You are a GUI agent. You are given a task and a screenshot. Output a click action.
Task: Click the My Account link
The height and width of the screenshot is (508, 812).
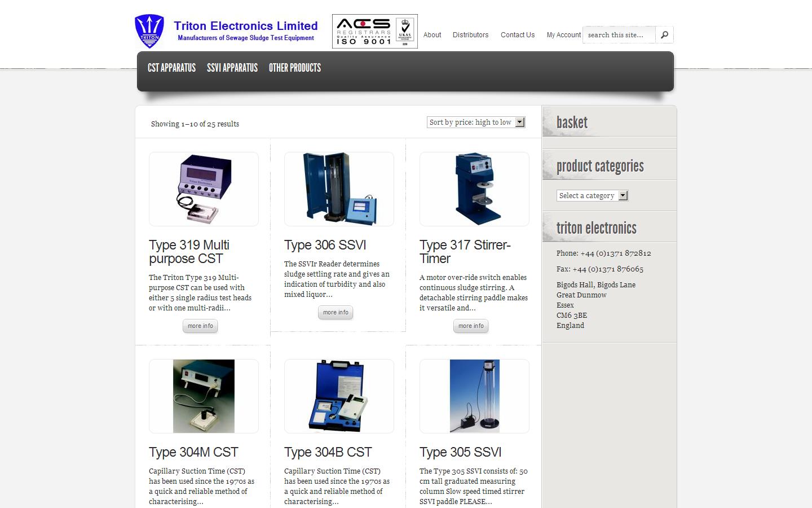563,35
